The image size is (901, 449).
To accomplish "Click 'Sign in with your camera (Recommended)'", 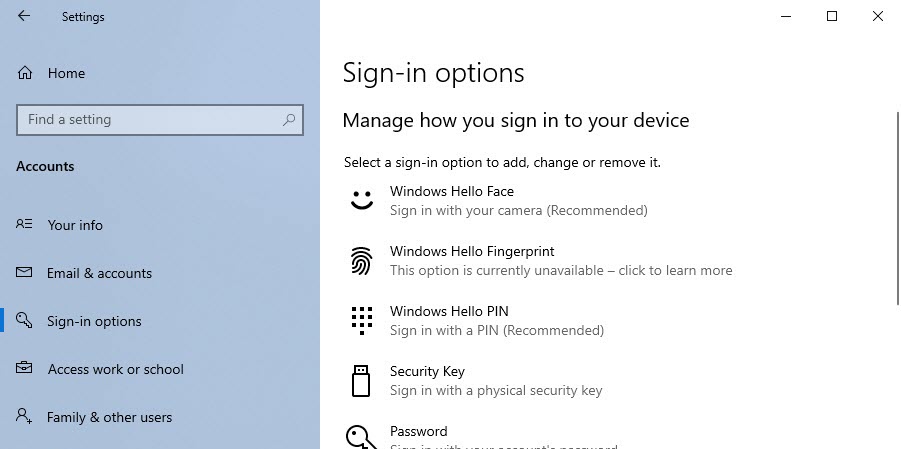I will click(519, 210).
